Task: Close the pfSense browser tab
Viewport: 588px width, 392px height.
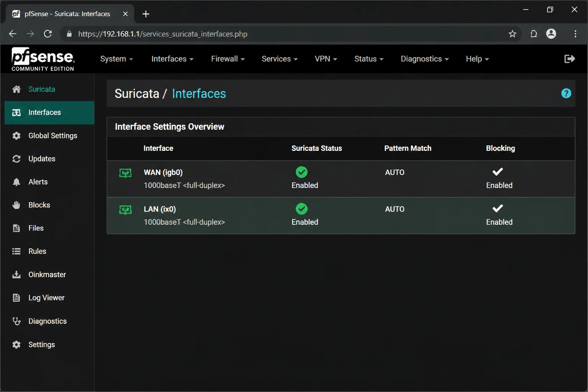Action: click(x=125, y=14)
